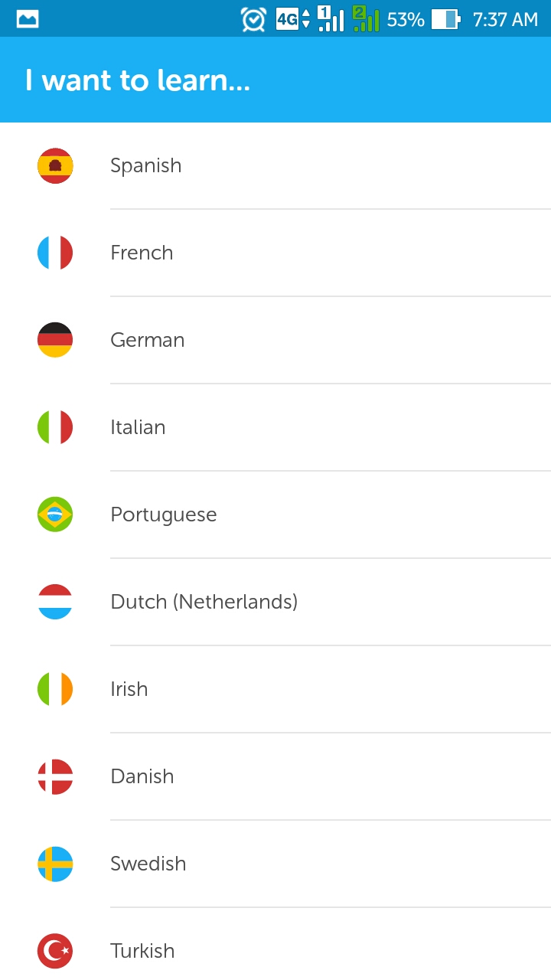Tap the Brazil flag icon
The height and width of the screenshot is (980, 551).
55,514
